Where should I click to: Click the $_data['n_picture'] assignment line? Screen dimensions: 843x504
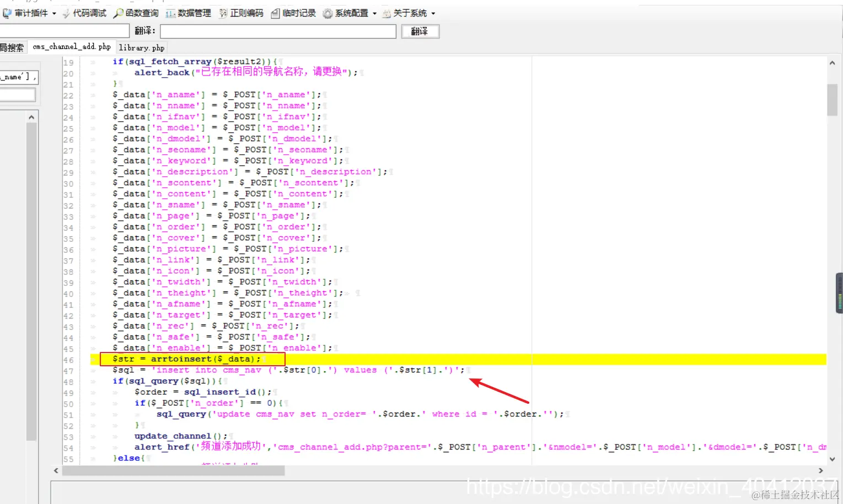point(228,249)
